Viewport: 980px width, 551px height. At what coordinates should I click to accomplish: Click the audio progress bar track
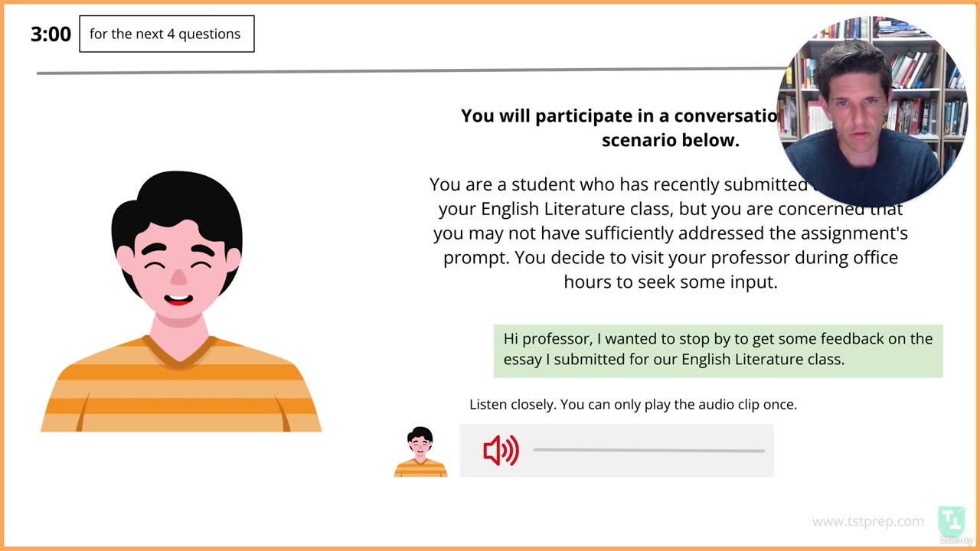click(648, 450)
